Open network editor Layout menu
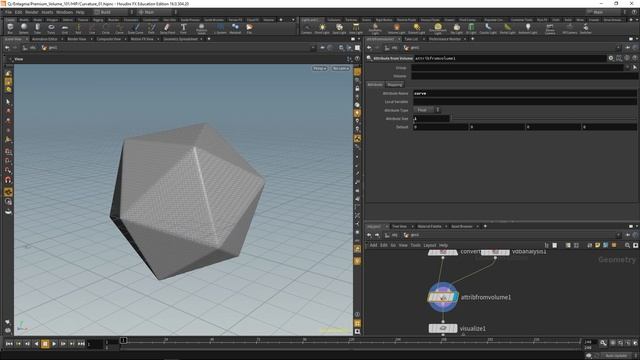The height and width of the screenshot is (360, 640). tap(430, 245)
